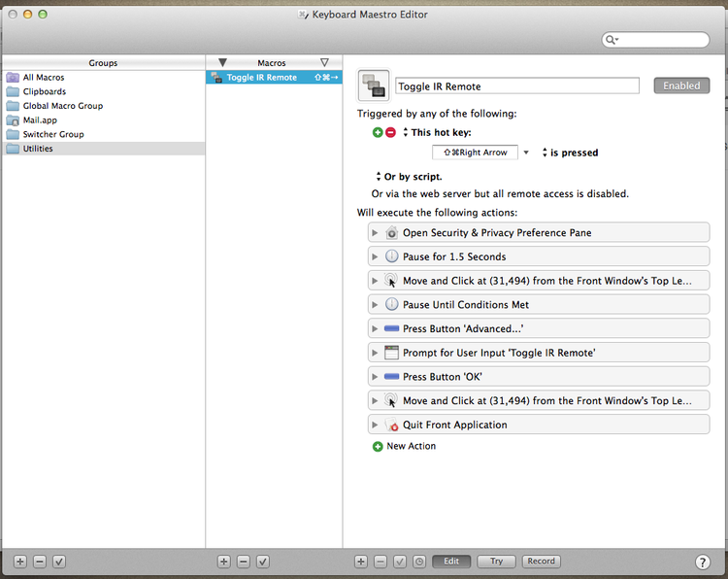Select All Macros group
Image resolution: width=728 pixels, height=579 pixels.
(104, 77)
